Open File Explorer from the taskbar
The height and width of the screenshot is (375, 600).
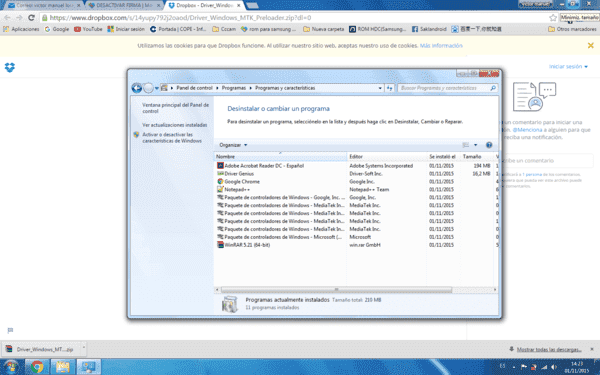63,367
